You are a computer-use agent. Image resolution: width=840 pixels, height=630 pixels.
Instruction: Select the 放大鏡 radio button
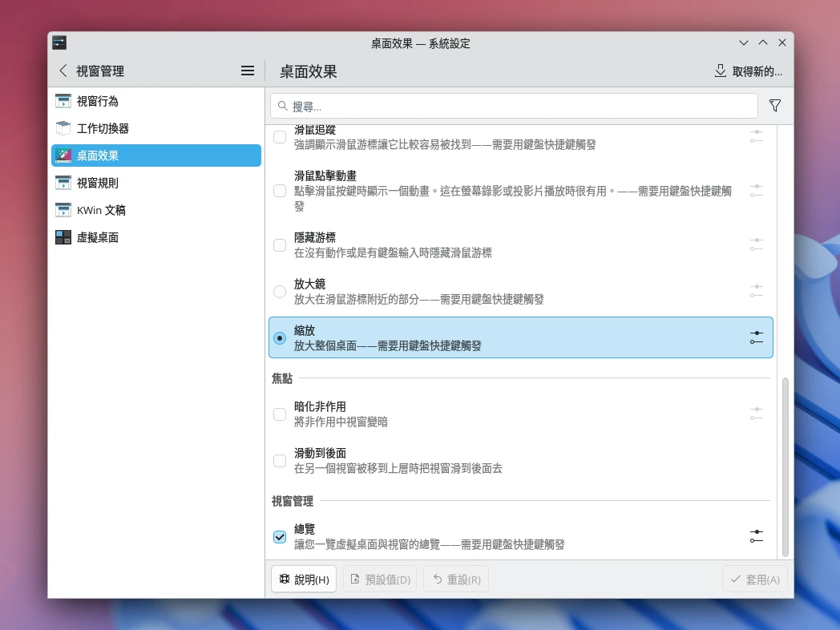click(279, 291)
